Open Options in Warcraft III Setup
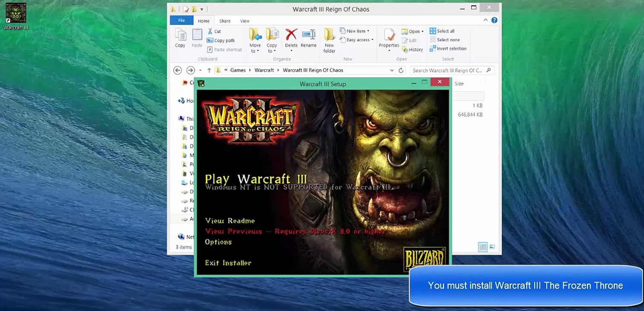This screenshot has width=644, height=311. point(218,242)
